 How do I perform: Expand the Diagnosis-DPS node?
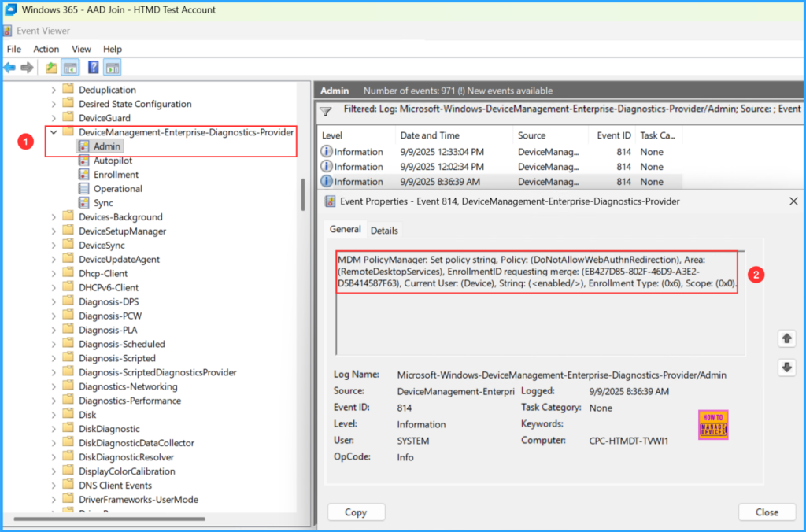click(x=54, y=301)
